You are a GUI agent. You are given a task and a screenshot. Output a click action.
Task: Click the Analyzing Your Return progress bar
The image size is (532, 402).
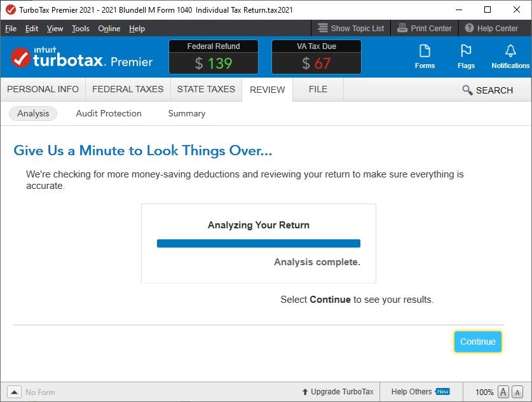click(x=259, y=244)
